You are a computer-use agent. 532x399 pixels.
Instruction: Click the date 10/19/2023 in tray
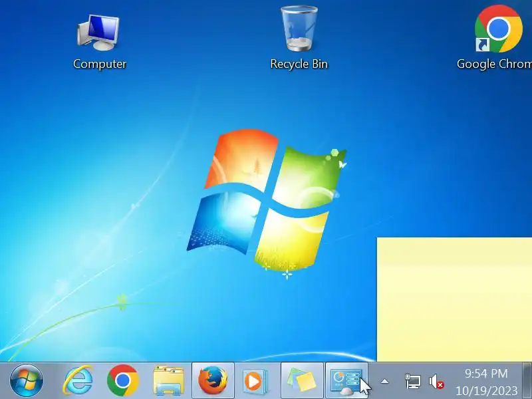pos(486,390)
